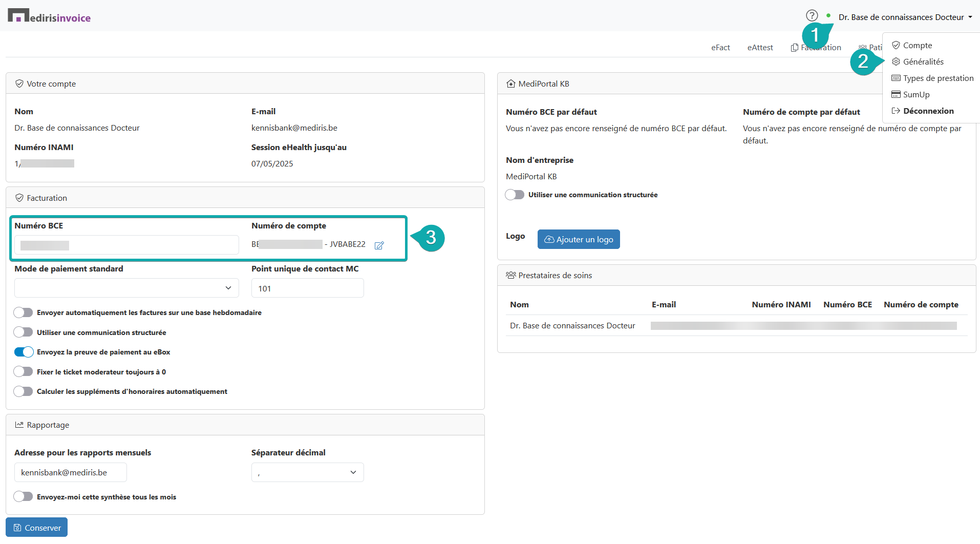Click the Généralités gear icon in menu

coord(896,61)
